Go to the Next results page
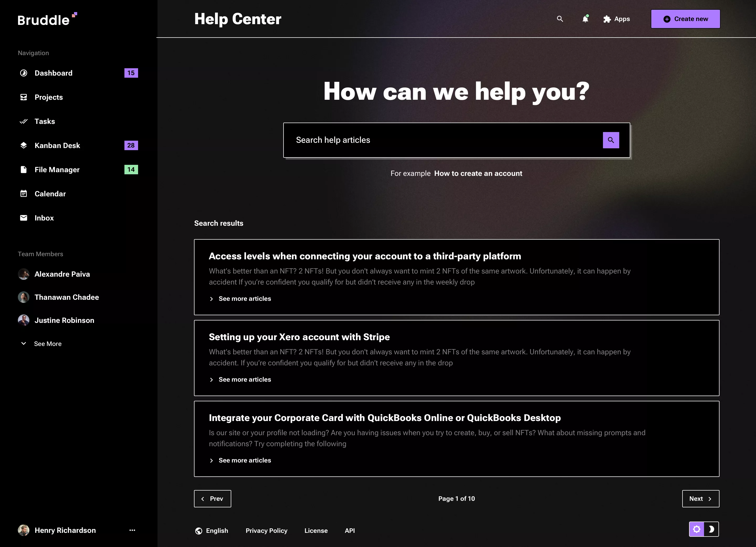Image resolution: width=756 pixels, height=547 pixels. 700,499
